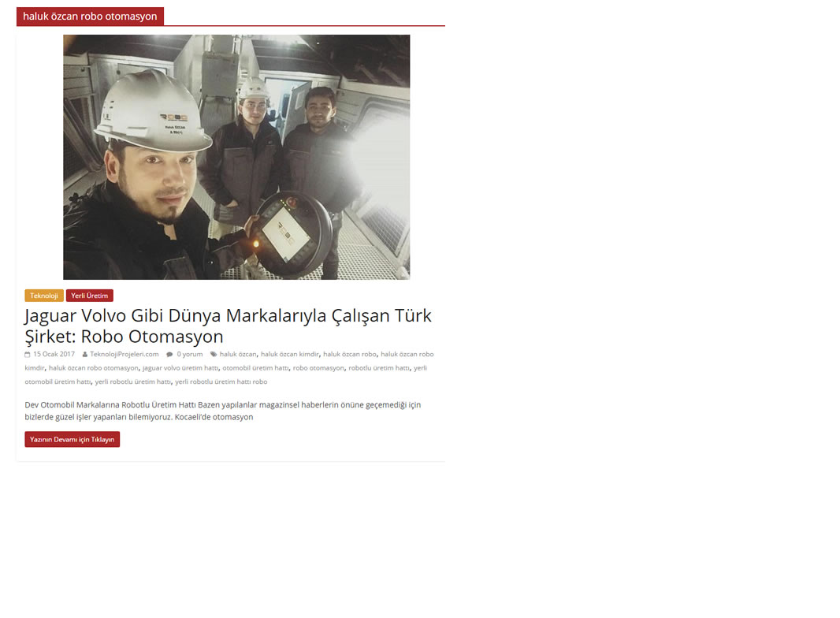Open the robo otomasyon article thumbnail image

(x=236, y=157)
